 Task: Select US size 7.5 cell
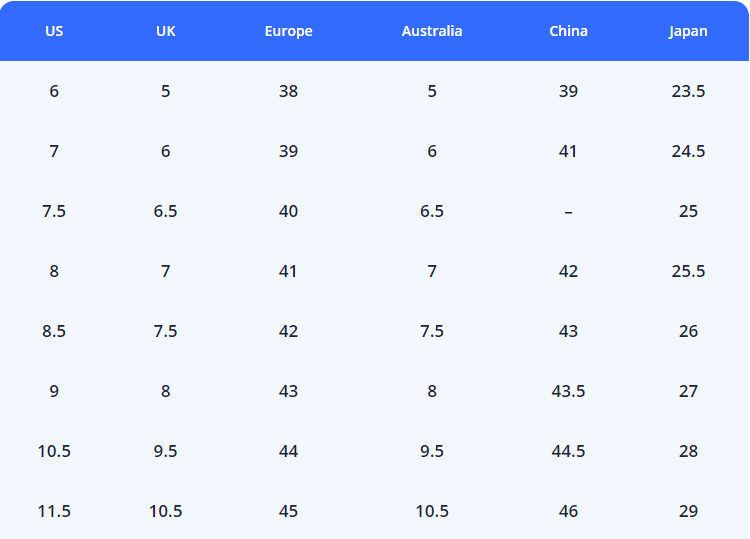click(54, 211)
